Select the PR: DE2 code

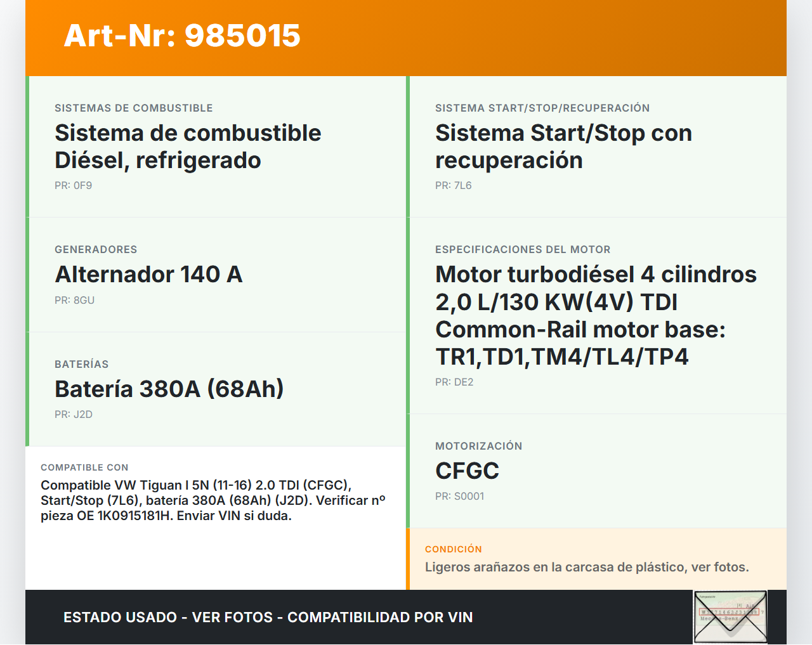(454, 382)
